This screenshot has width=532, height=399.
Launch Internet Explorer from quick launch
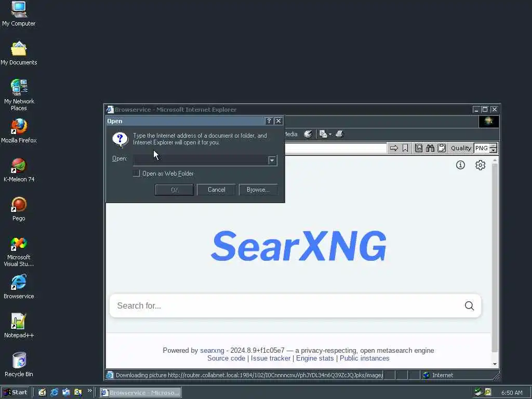click(54, 392)
